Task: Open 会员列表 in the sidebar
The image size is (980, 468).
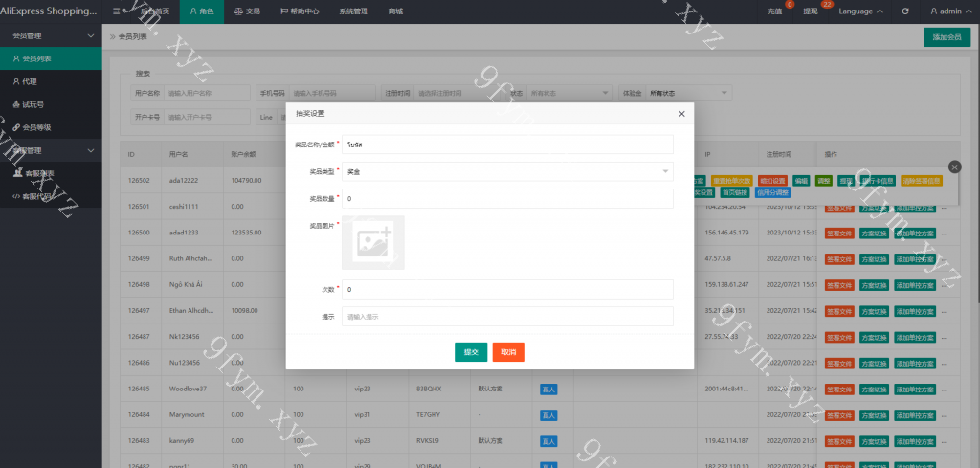Action: point(51,58)
